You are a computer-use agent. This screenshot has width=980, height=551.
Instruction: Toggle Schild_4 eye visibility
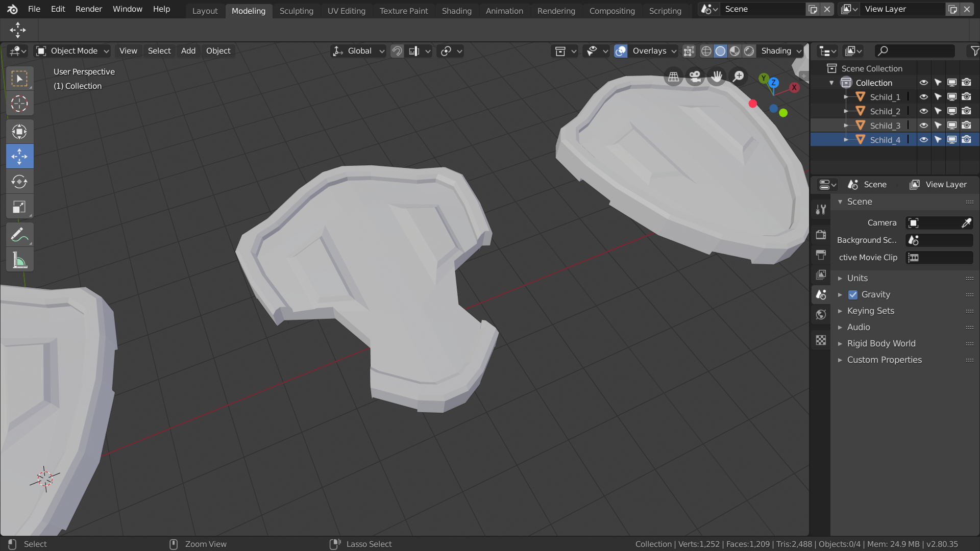[923, 140]
